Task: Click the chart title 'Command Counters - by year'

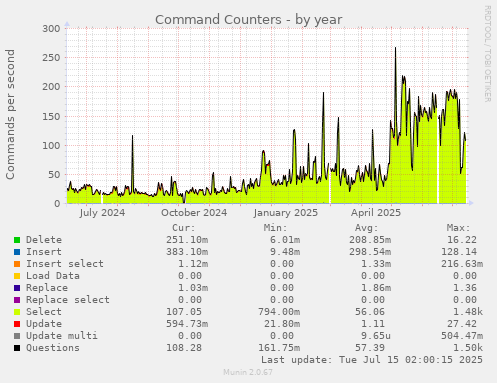Action: (x=249, y=20)
